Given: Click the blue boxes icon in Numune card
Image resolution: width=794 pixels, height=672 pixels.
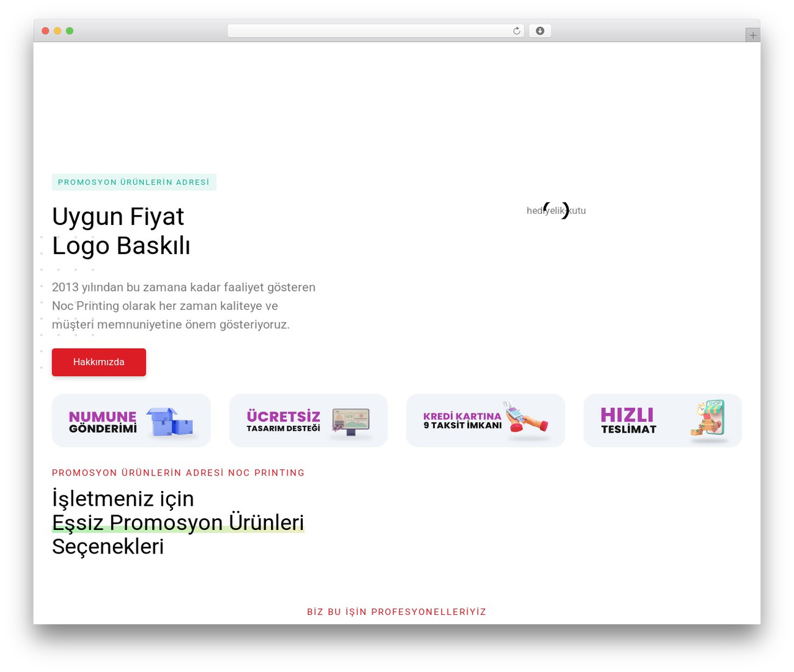Looking at the screenshot, I should click(x=170, y=422).
